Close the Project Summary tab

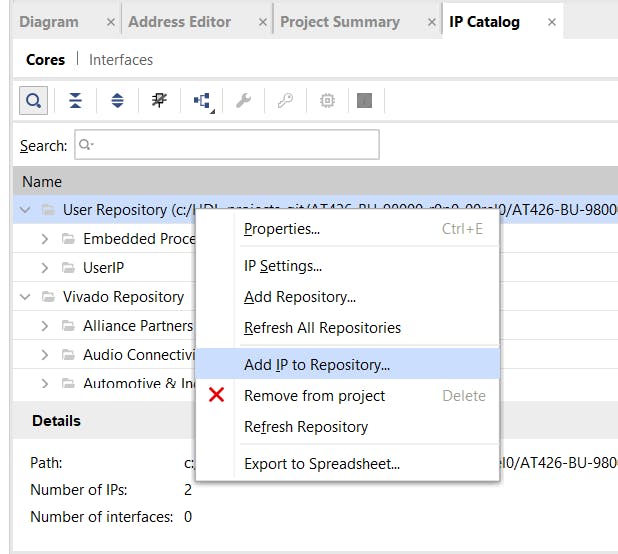432,22
